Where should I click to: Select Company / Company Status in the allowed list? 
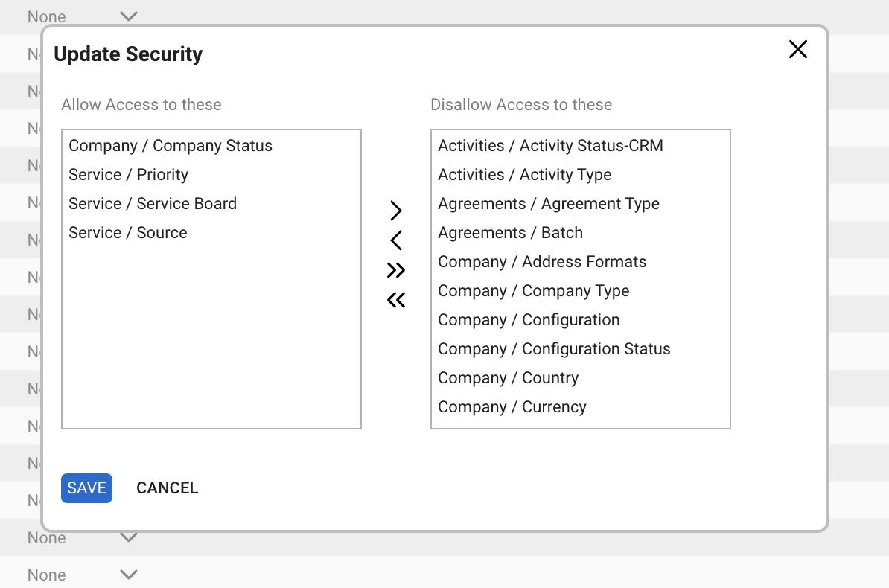171,146
